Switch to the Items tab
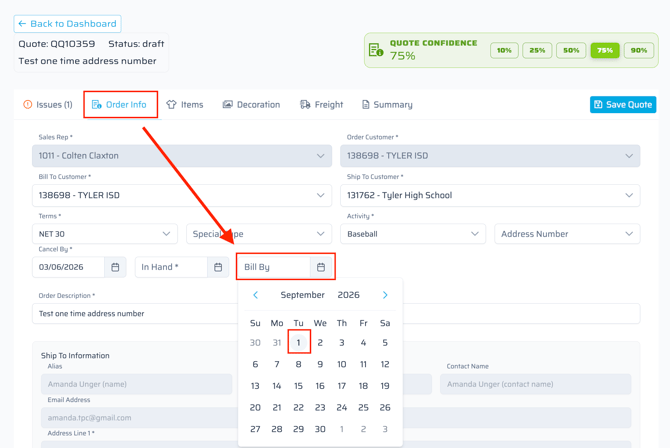The height and width of the screenshot is (448, 670). pyautogui.click(x=185, y=104)
